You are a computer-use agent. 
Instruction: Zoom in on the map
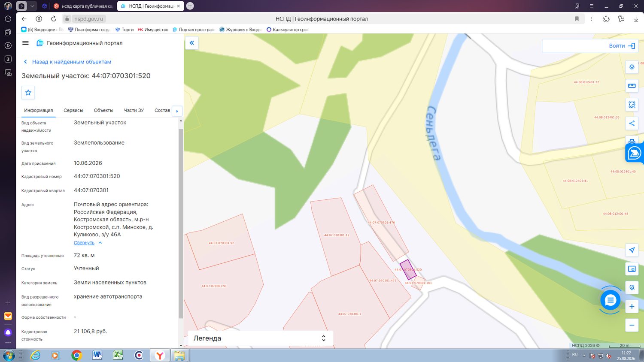(x=632, y=306)
